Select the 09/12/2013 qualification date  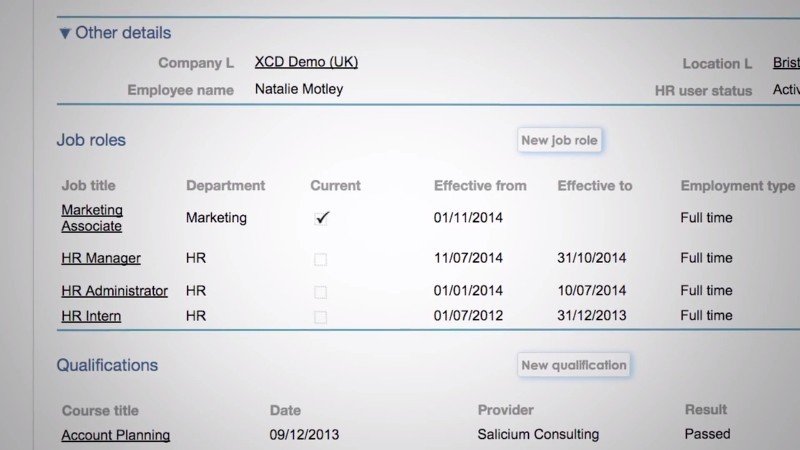point(304,435)
